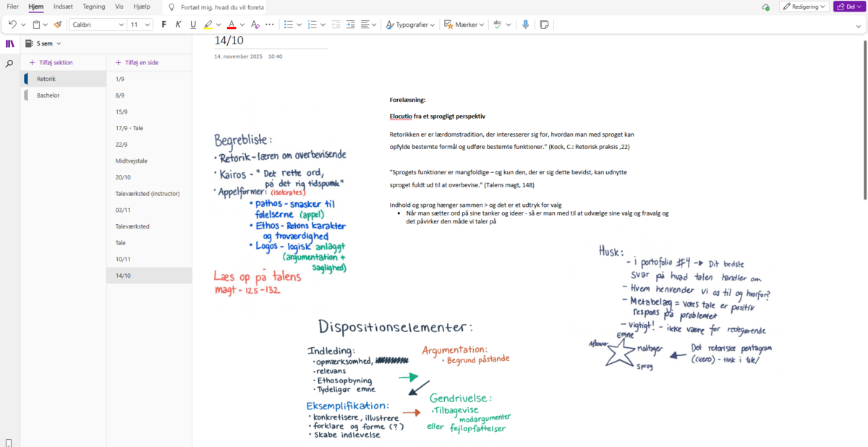Open the Typografier styles dropdown
Image resolution: width=868 pixels, height=447 pixels.
click(410, 25)
